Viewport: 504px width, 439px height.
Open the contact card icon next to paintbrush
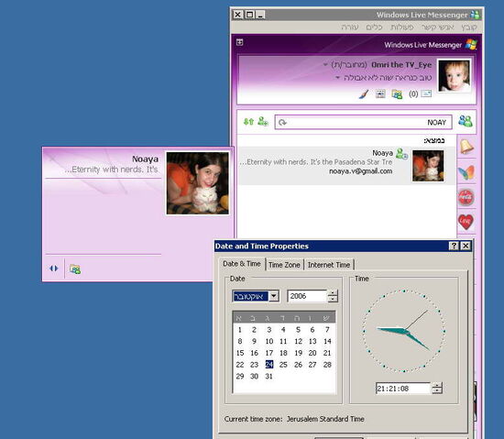pos(380,93)
